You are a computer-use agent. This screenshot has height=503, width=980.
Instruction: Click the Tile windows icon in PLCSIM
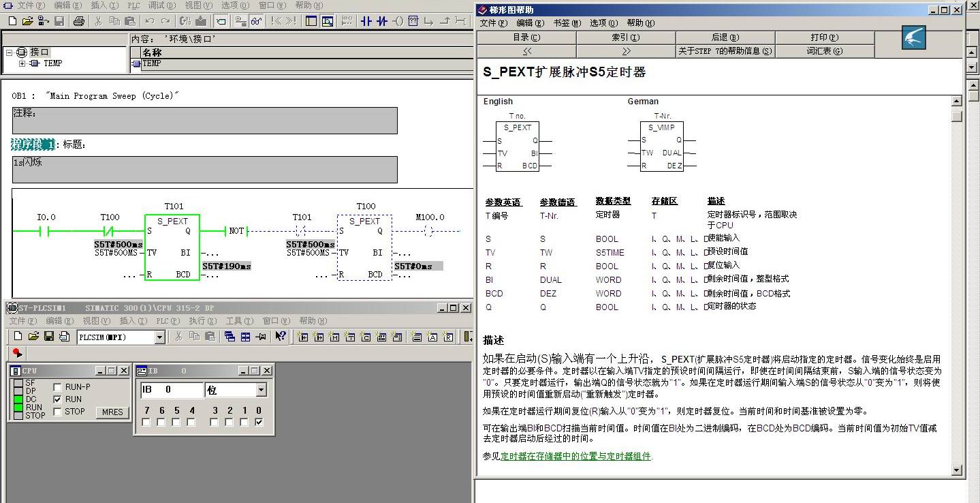pos(245,337)
